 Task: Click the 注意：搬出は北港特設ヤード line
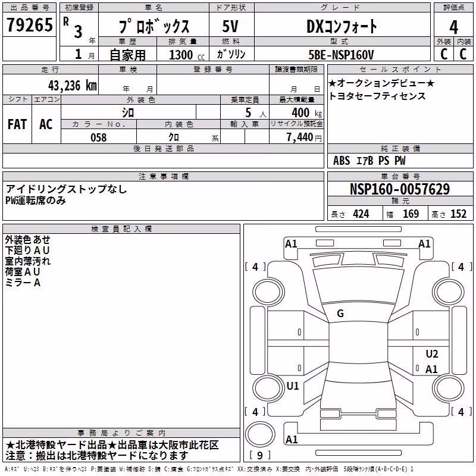(x=97, y=456)
